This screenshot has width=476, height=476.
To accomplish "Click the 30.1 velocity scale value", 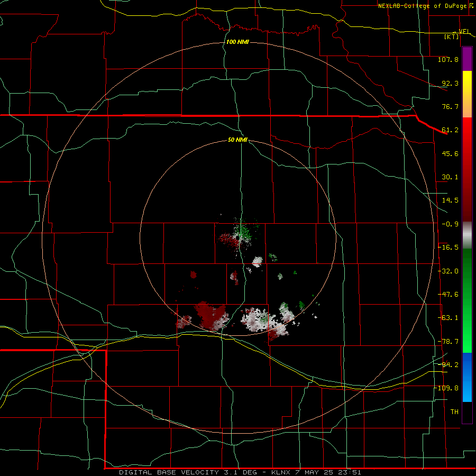I will (x=450, y=177).
